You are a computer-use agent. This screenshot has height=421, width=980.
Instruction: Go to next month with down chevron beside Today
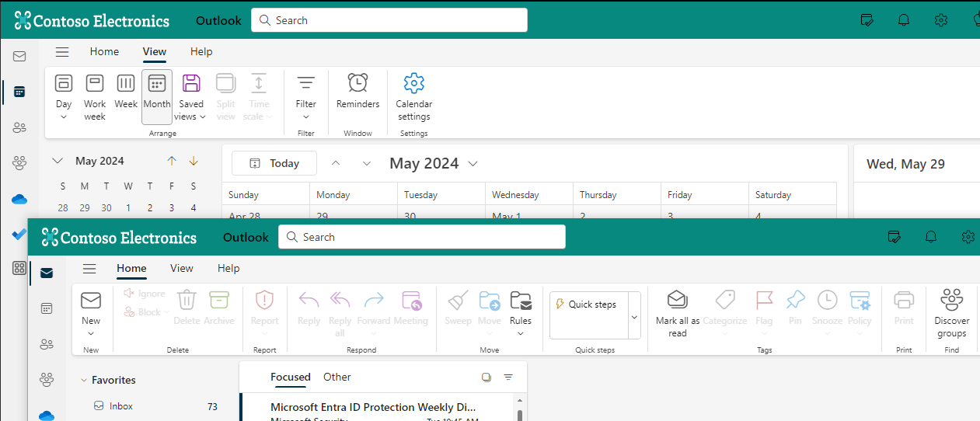[367, 163]
